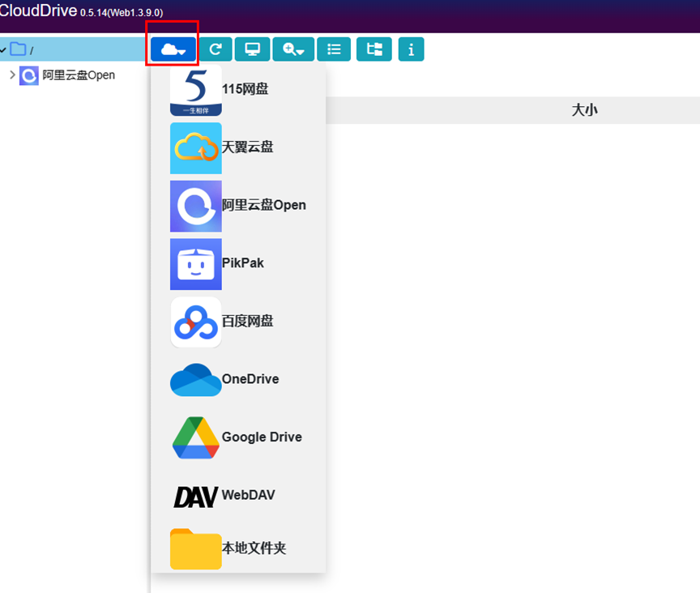The height and width of the screenshot is (593, 700).
Task: Choose the 天翼云盘 menu label
Action: (x=247, y=147)
